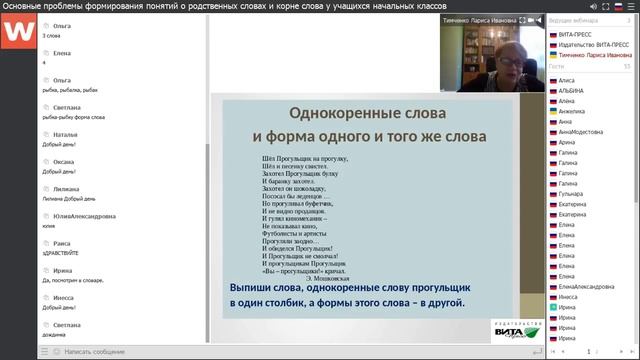Mute webinar sound with speaker icon in title bar
This screenshot has height=360, width=640.
click(x=593, y=7)
